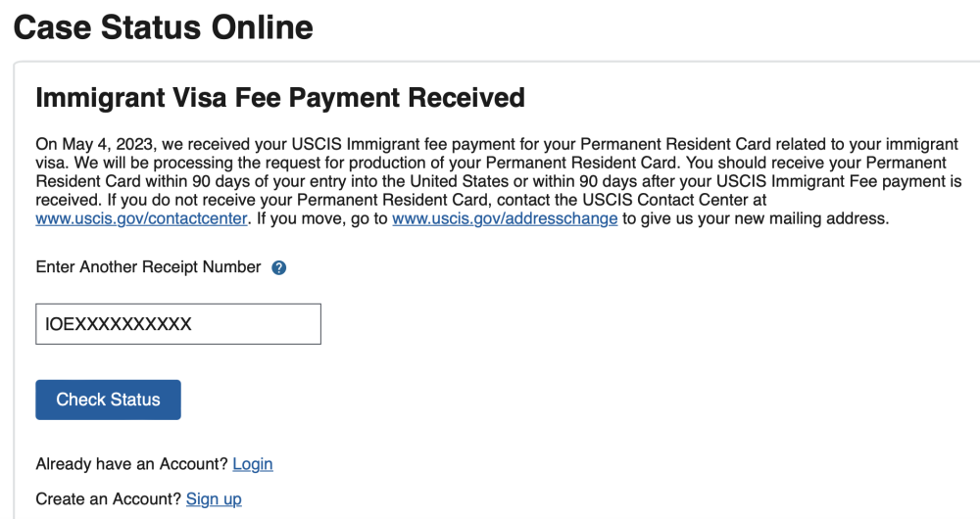Click the May 4, 2023 date text

coord(108,144)
